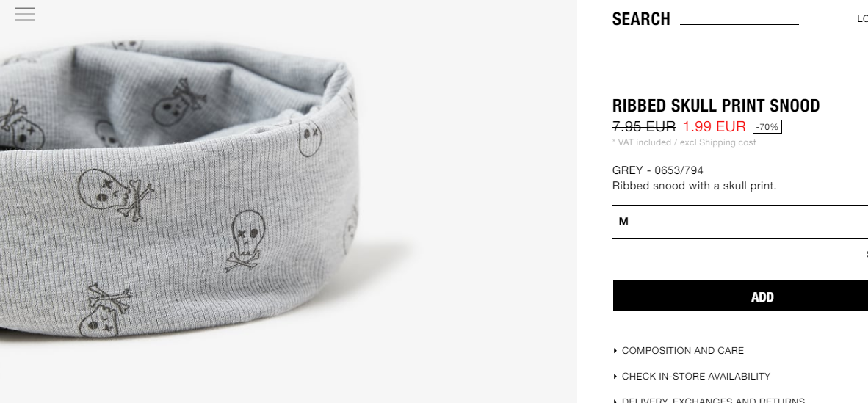Click the arrow beside Check In-Store Availability

(x=615, y=377)
